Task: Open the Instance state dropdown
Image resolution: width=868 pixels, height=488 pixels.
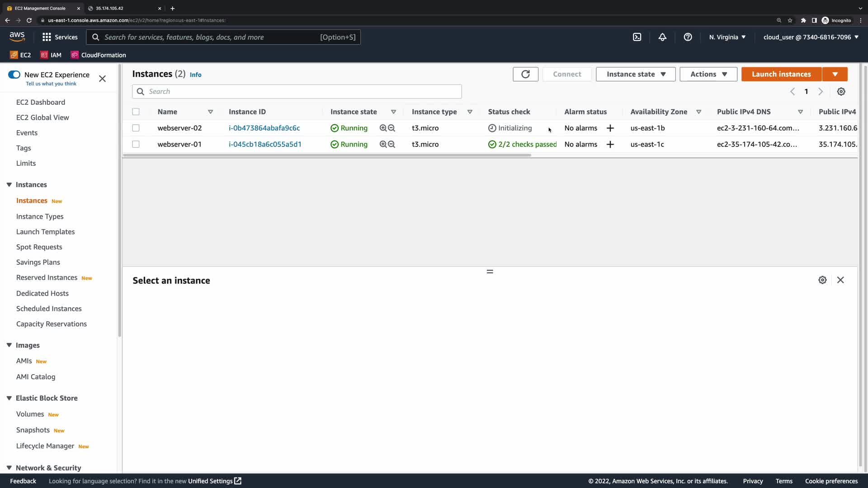Action: 635,74
